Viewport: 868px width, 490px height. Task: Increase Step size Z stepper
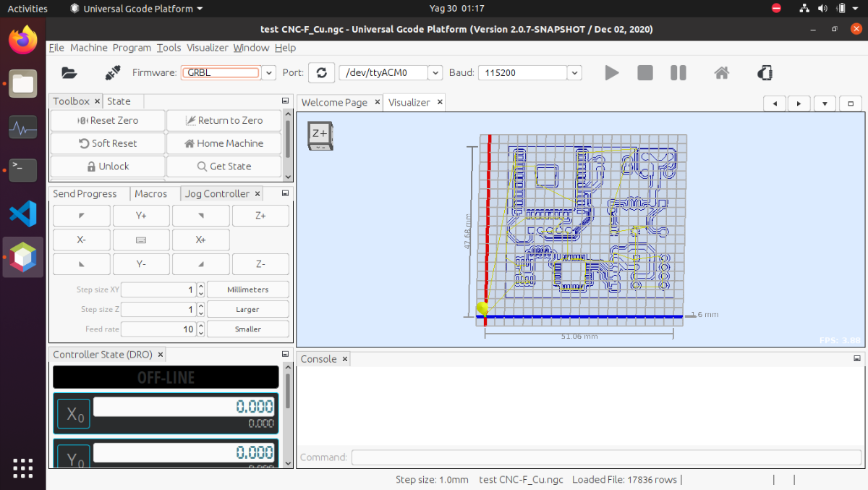pos(201,305)
